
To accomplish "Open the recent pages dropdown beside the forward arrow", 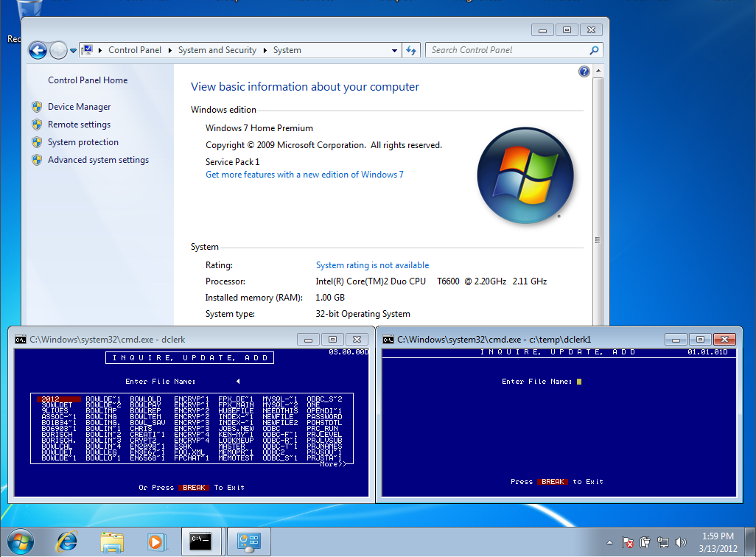I will tap(73, 50).
